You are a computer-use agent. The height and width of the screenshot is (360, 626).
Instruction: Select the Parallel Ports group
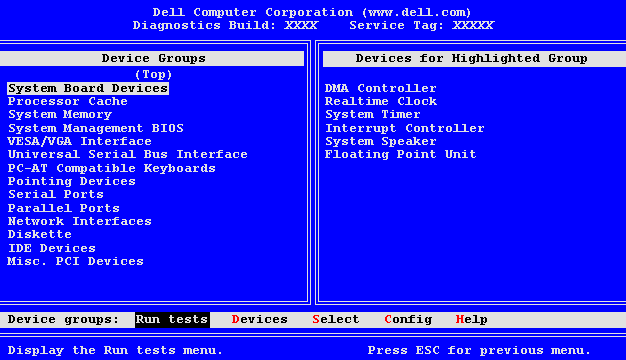pos(63,208)
